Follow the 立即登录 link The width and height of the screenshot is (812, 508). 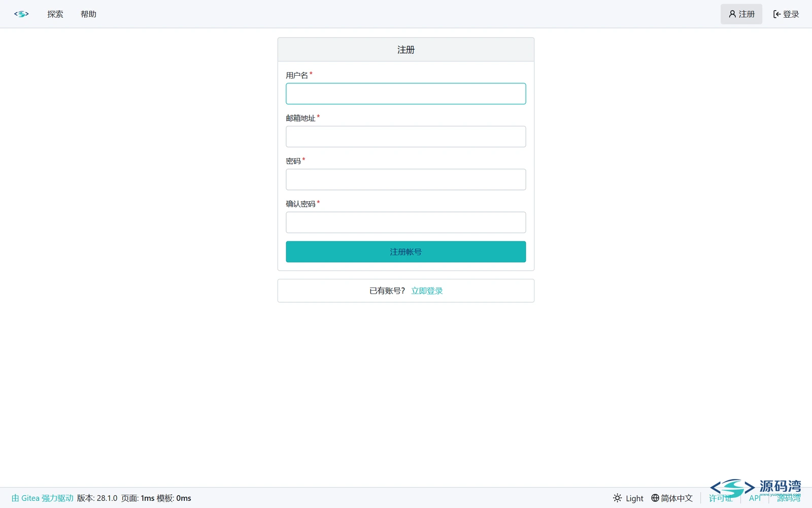427,291
